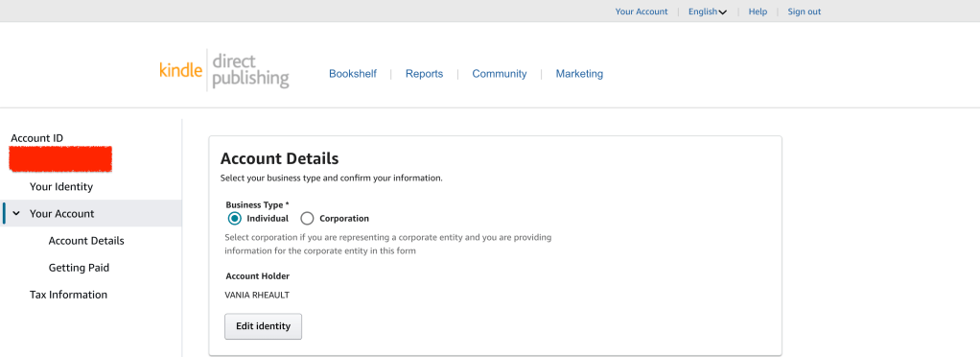The image size is (980, 357).
Task: Click the Account Details heading
Action: 279,158
